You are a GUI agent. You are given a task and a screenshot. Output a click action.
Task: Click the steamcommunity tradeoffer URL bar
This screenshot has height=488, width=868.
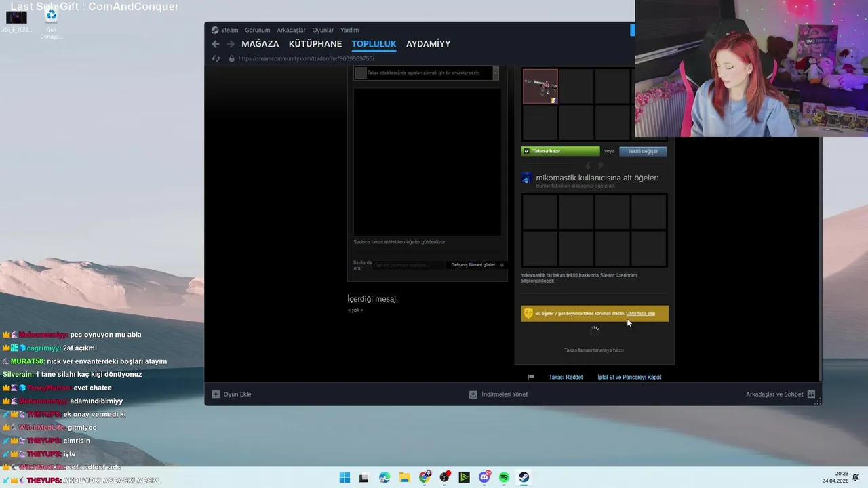pos(307,58)
